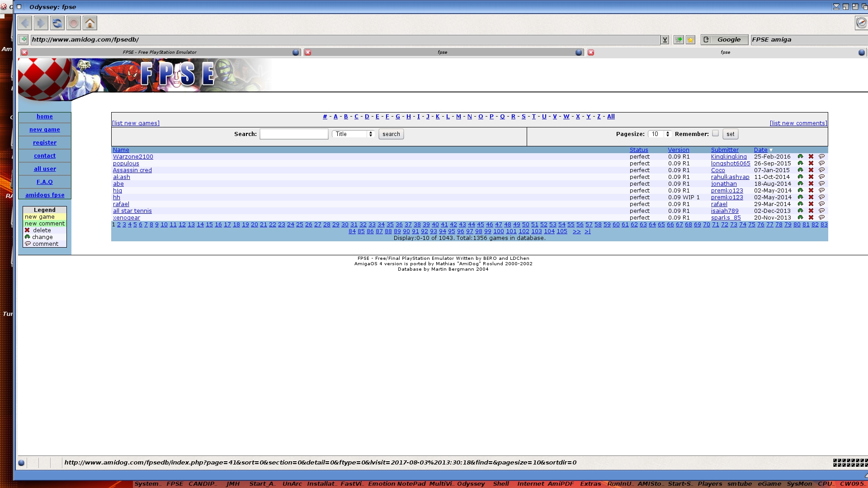Open NotePad from the bottom dock
This screenshot has height=488, width=868.
[x=411, y=484]
